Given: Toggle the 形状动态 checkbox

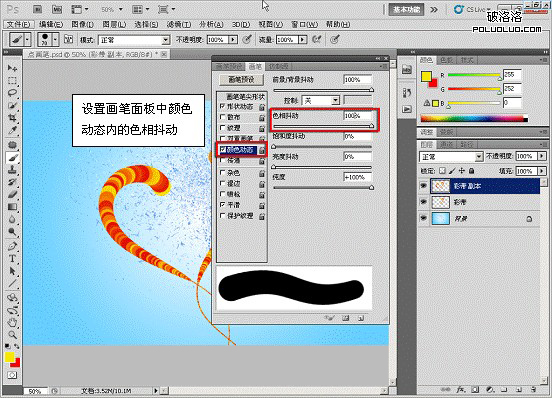Looking at the screenshot, I should tap(222, 106).
